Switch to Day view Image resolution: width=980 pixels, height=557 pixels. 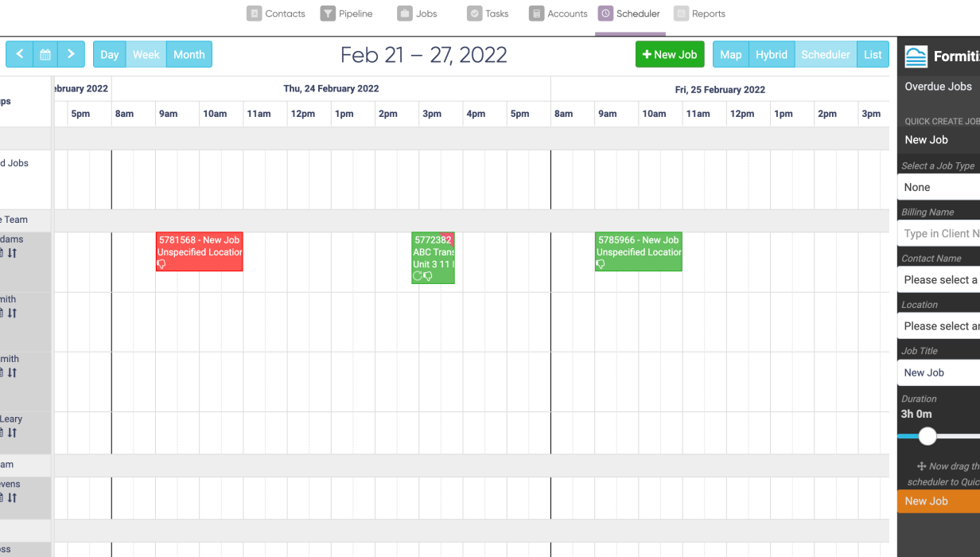[110, 54]
